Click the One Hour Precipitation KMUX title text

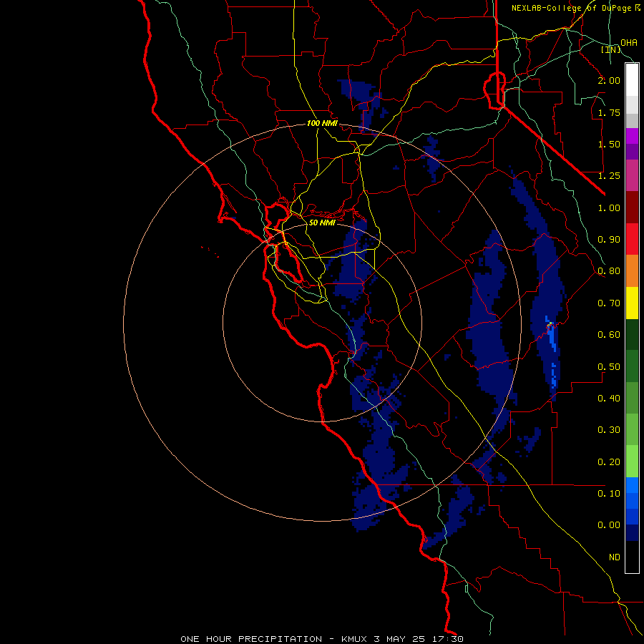tap(321, 639)
